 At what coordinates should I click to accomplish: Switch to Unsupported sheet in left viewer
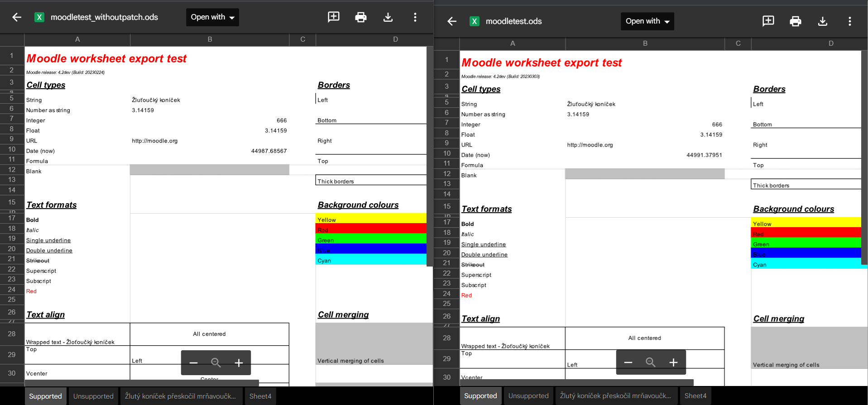point(93,396)
